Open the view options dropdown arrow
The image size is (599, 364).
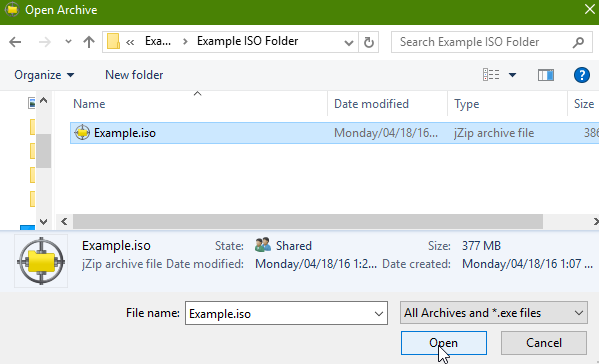(512, 75)
